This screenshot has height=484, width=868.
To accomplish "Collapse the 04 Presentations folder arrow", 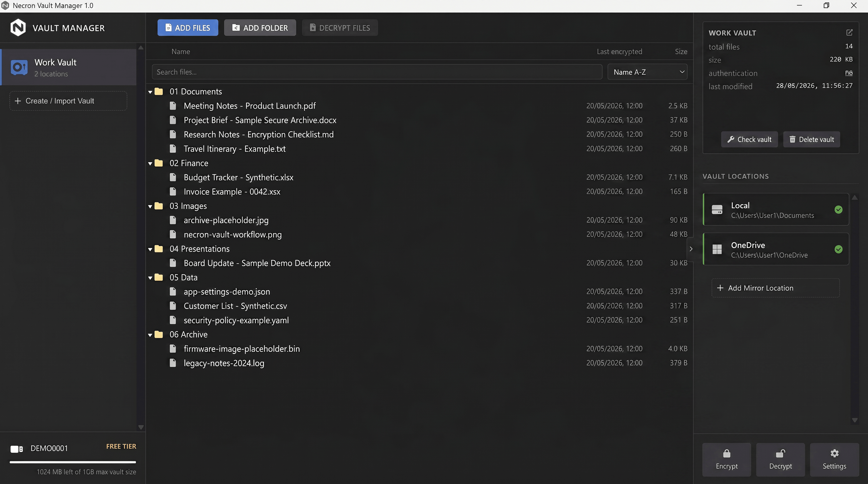I will tap(150, 249).
